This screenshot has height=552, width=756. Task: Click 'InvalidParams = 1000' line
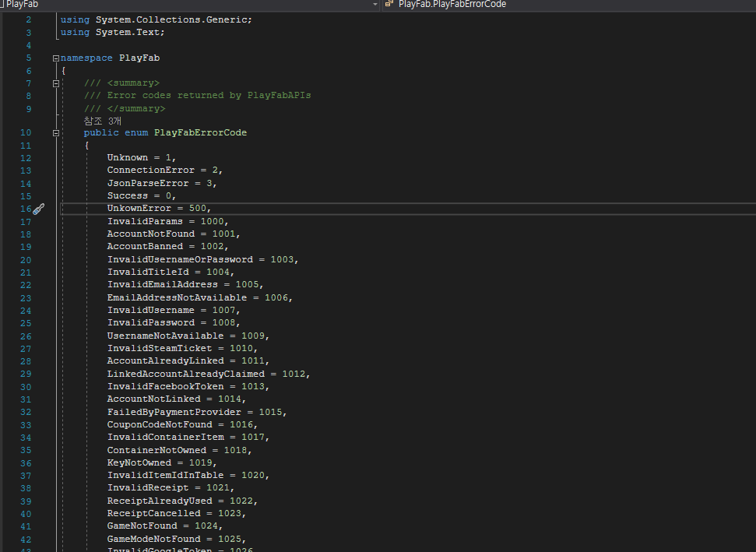(168, 221)
